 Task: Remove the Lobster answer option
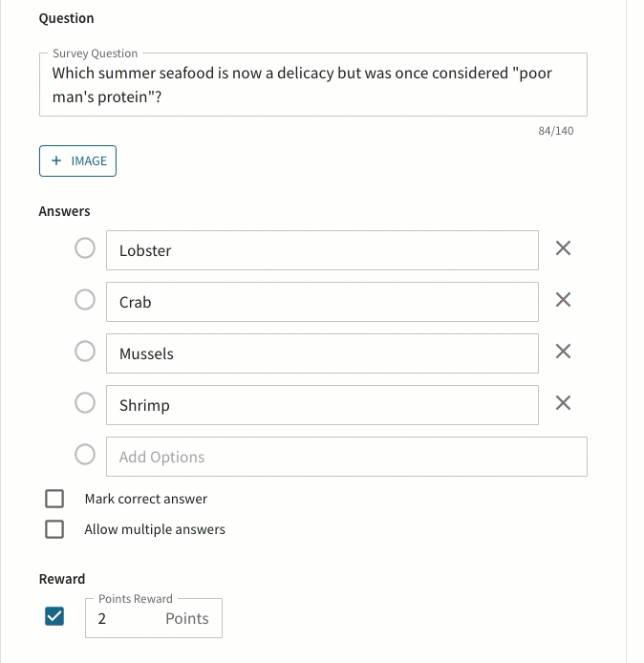pos(563,248)
